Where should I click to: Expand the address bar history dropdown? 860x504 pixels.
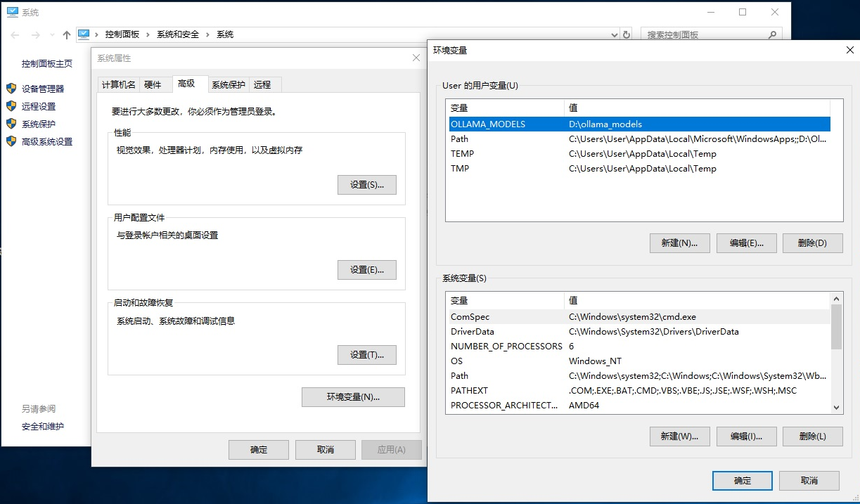pos(614,34)
